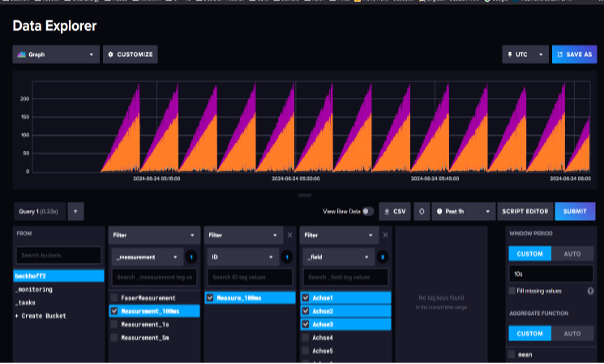Open the UTC timezone dropdown
The height and width of the screenshot is (364, 604).
click(x=525, y=55)
